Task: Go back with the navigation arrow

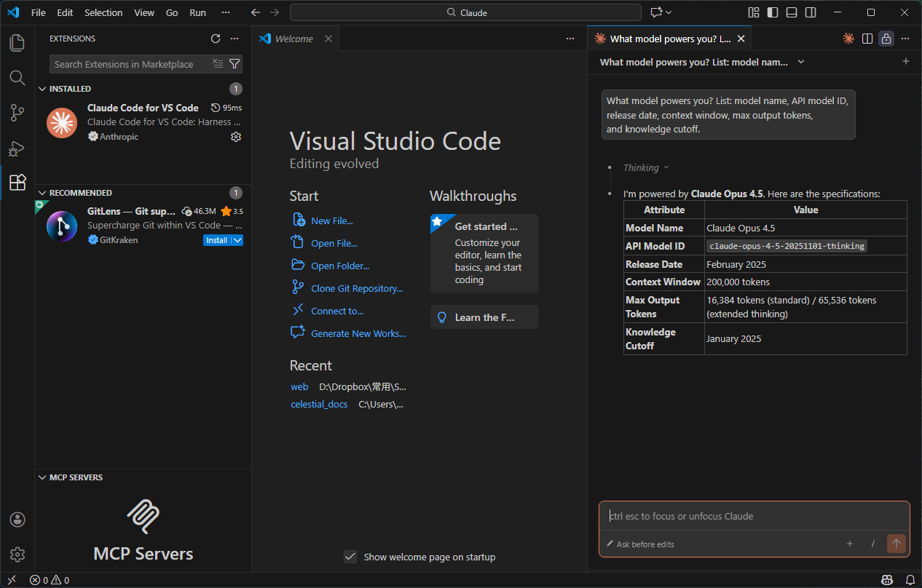Action: [255, 12]
